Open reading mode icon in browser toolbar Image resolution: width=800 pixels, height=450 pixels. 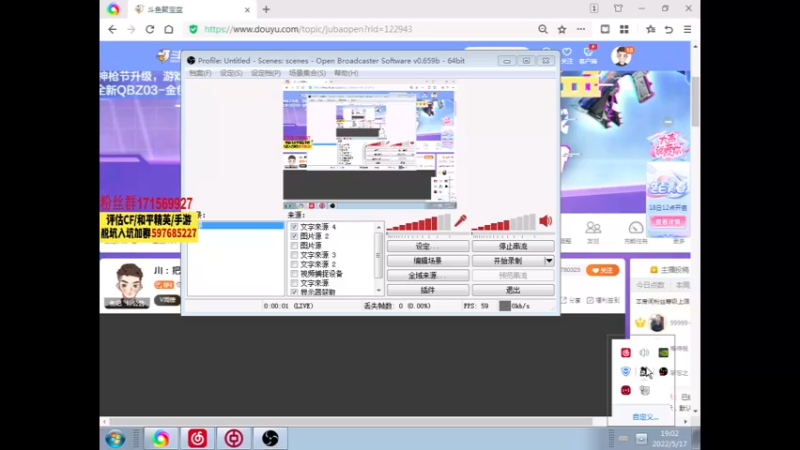[x=605, y=29]
